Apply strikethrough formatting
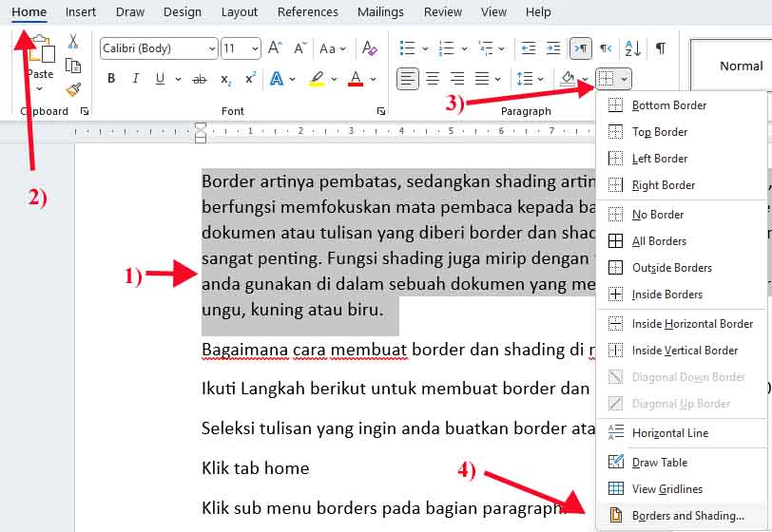 click(200, 79)
